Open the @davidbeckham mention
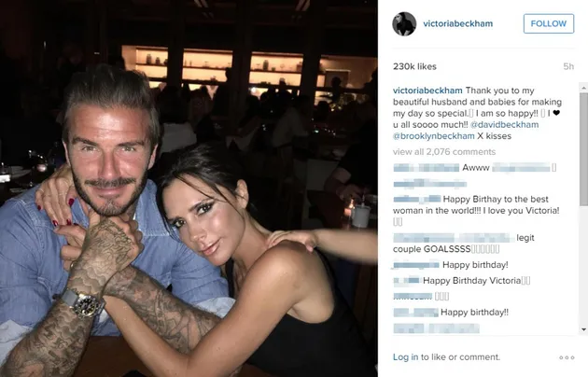Screen dimensions: 588x377 tap(504, 124)
